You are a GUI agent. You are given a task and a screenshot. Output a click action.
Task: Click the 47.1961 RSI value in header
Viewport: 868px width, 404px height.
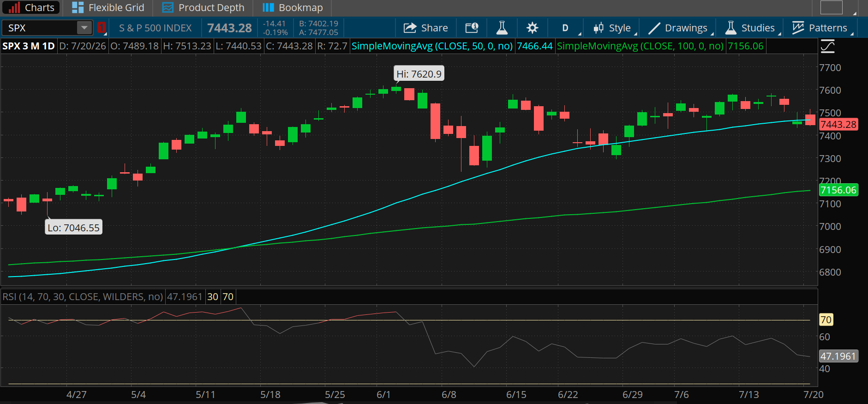tap(185, 296)
